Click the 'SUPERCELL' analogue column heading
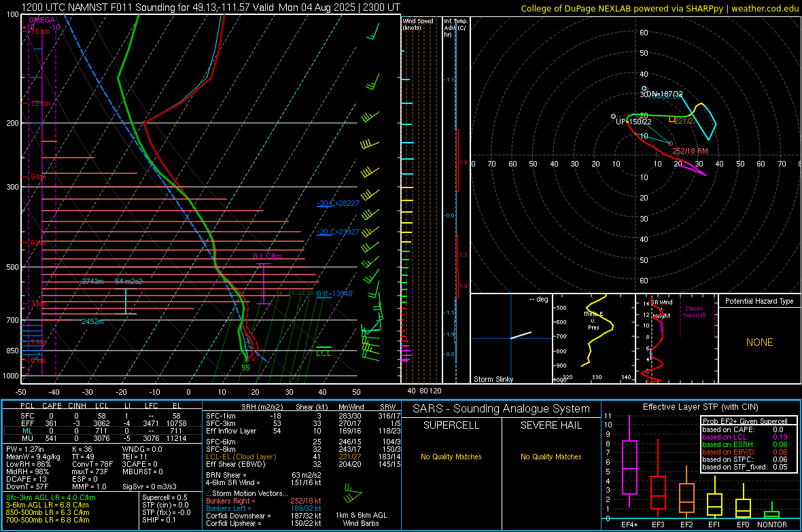This screenshot has height=532, width=802. click(x=451, y=425)
